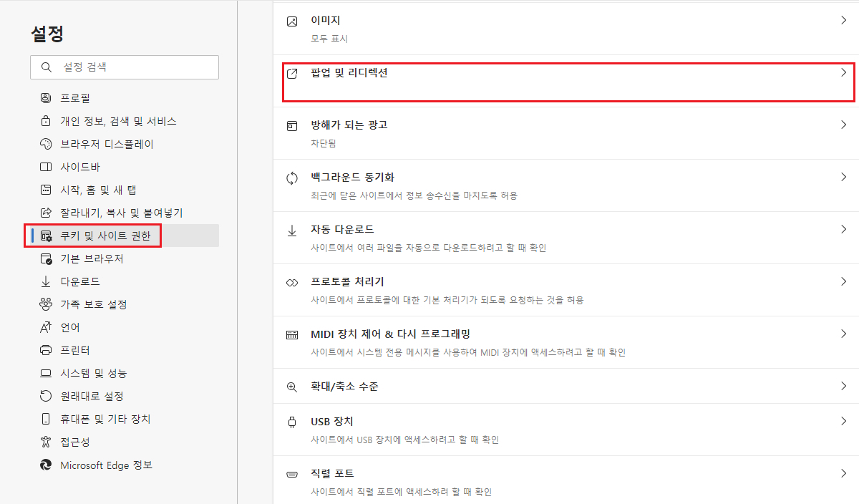The height and width of the screenshot is (504, 859).
Task: Select 원래대로 설정 in sidebar
Action: point(92,396)
